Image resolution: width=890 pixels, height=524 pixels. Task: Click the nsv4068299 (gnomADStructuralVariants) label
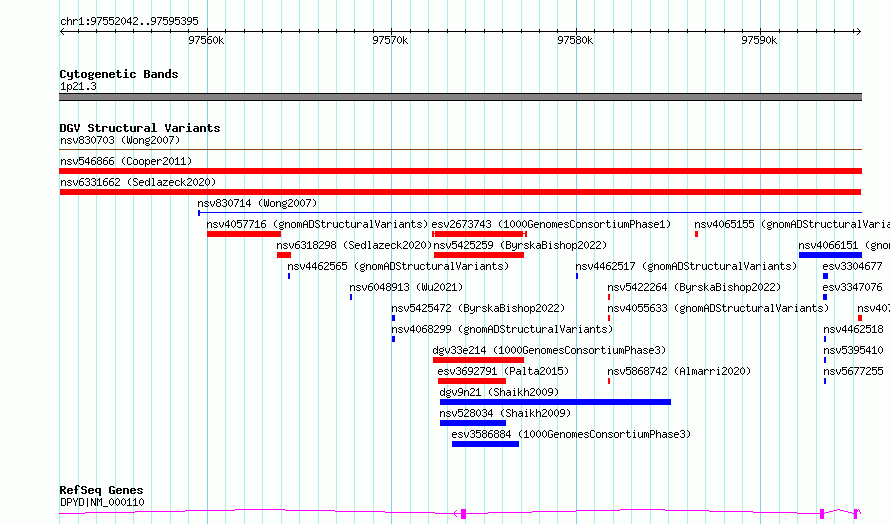point(502,329)
